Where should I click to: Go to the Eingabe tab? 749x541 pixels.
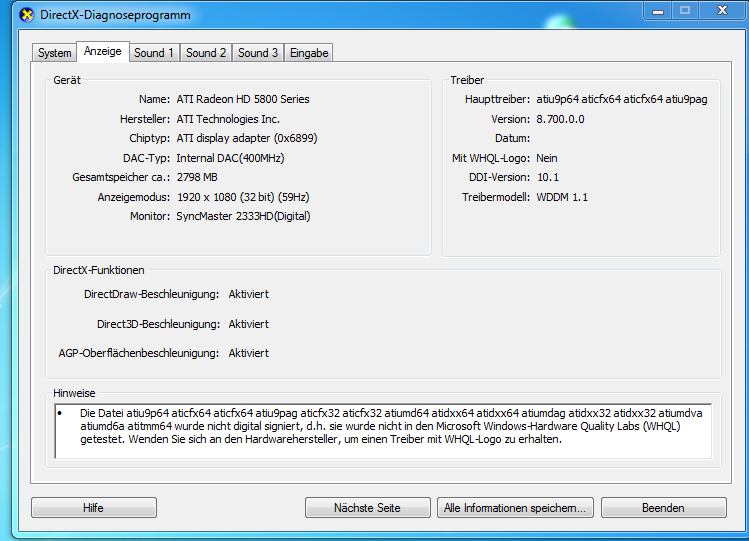coord(309,53)
